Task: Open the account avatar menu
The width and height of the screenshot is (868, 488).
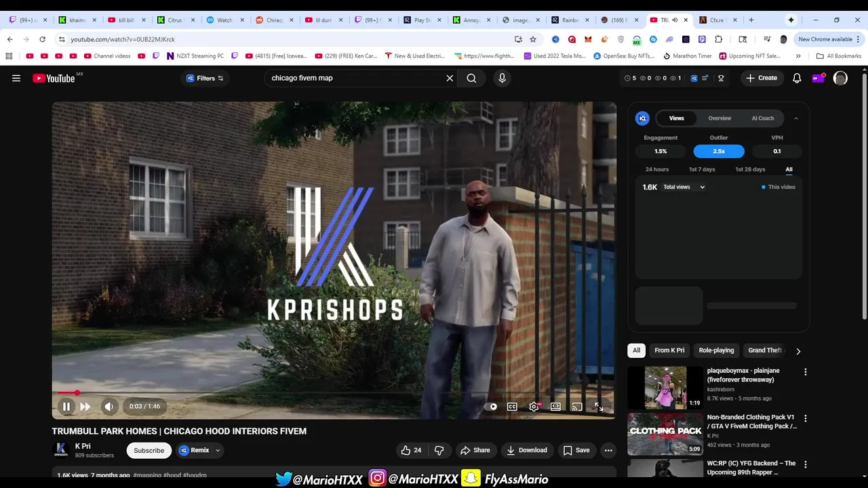Action: pyautogui.click(x=840, y=78)
